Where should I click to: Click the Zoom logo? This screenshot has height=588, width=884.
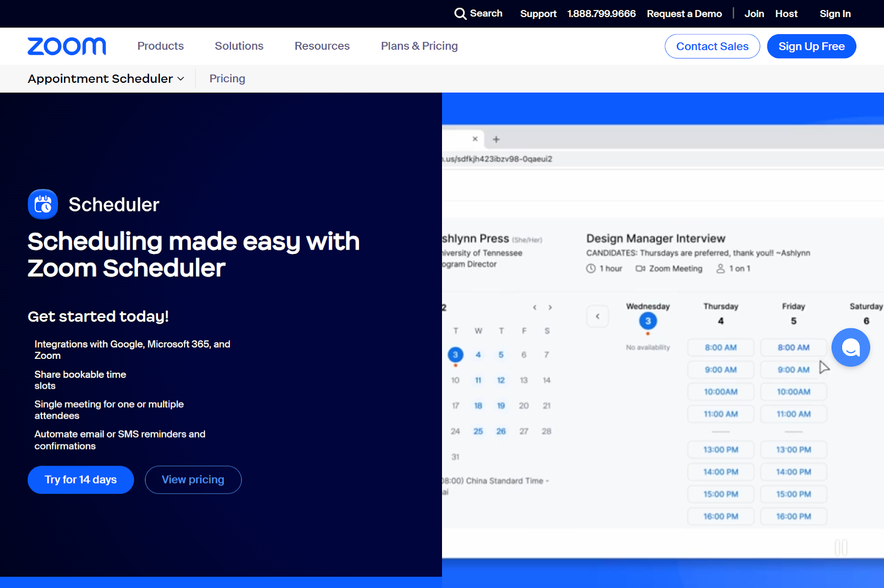point(66,46)
